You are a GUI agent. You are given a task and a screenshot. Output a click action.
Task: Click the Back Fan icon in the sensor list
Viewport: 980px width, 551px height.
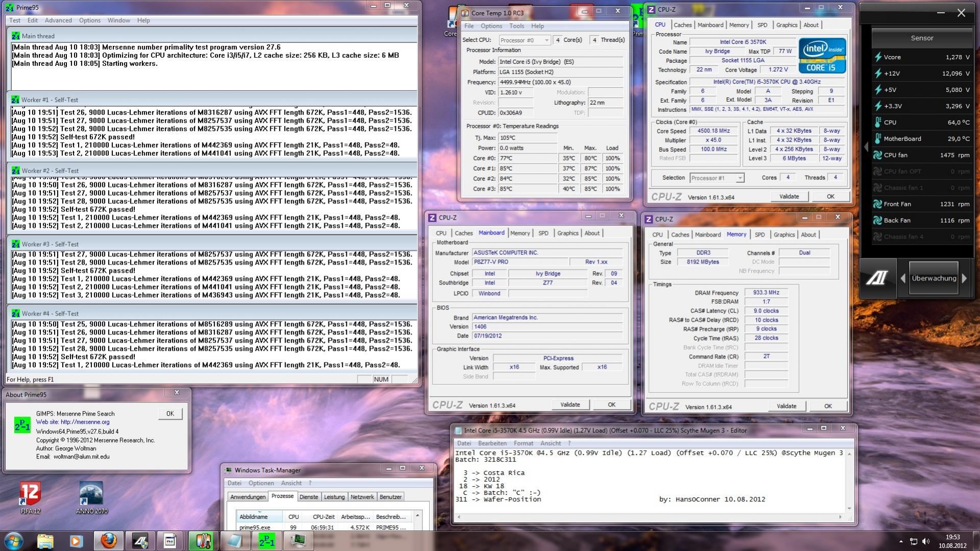(878, 221)
